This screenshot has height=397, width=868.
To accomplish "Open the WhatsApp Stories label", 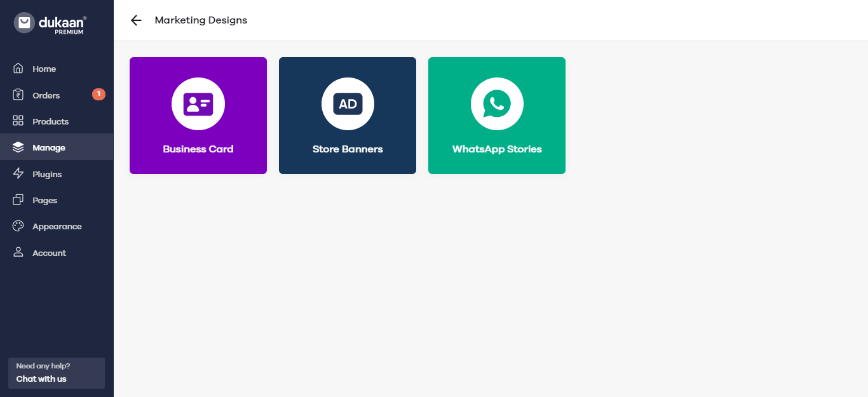I will [x=497, y=149].
